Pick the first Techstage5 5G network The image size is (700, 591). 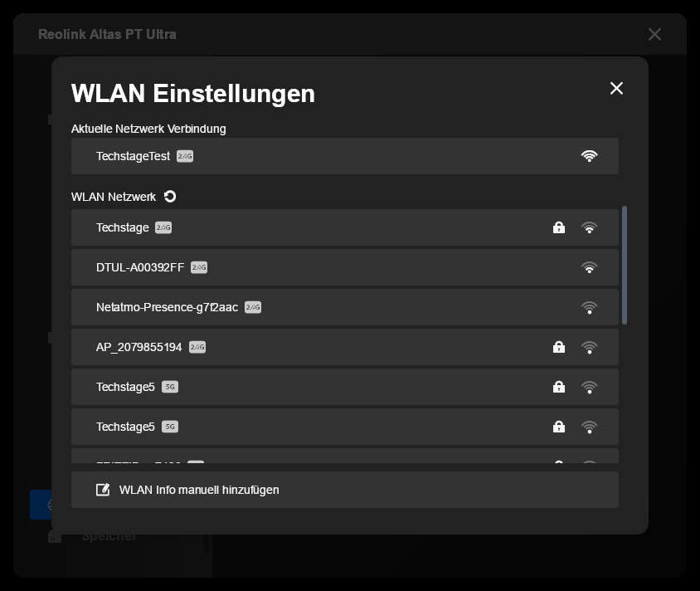coord(345,387)
